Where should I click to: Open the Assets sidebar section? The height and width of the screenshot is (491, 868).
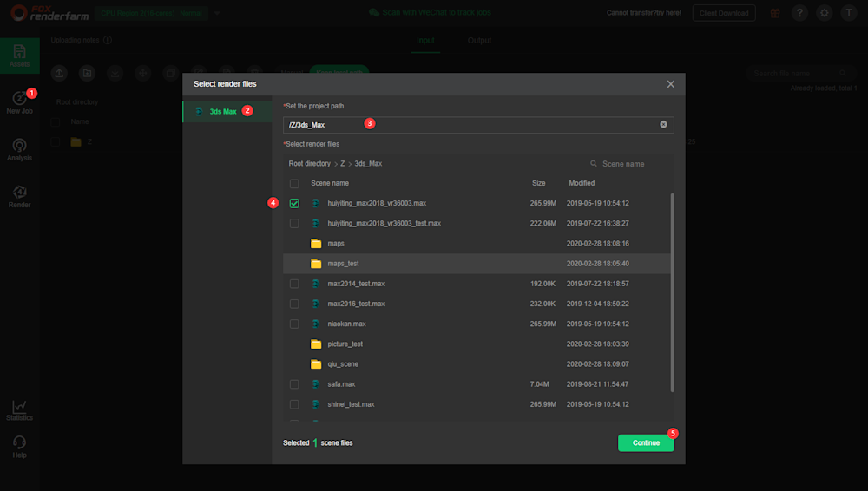(19, 56)
